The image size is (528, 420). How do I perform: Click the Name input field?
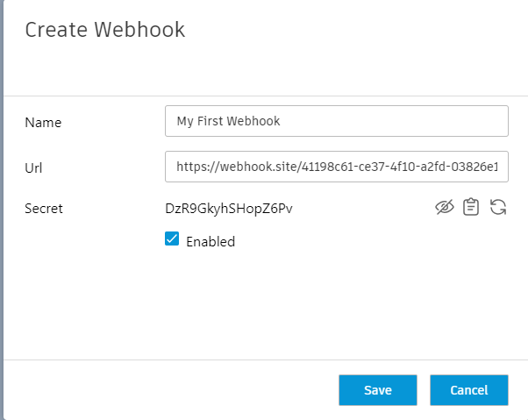coord(336,122)
